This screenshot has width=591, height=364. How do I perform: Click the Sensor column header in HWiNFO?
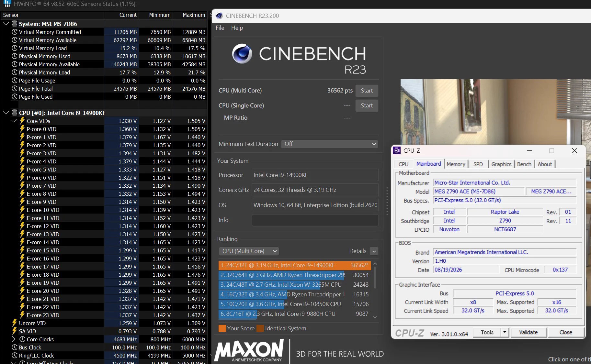(x=52, y=15)
